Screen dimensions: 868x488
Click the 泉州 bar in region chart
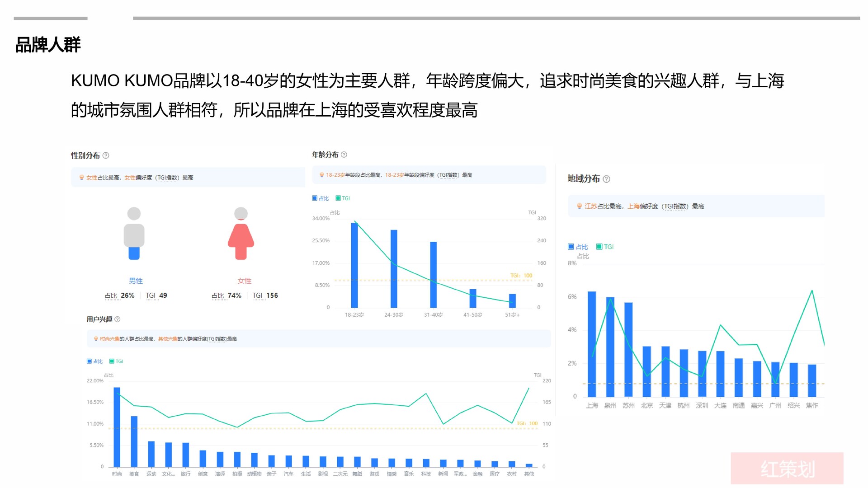pos(610,347)
